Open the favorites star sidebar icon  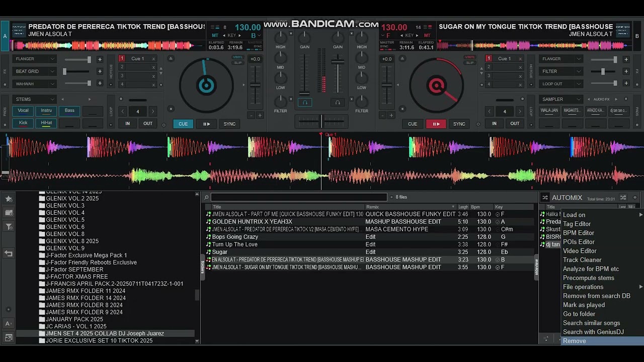point(9,199)
